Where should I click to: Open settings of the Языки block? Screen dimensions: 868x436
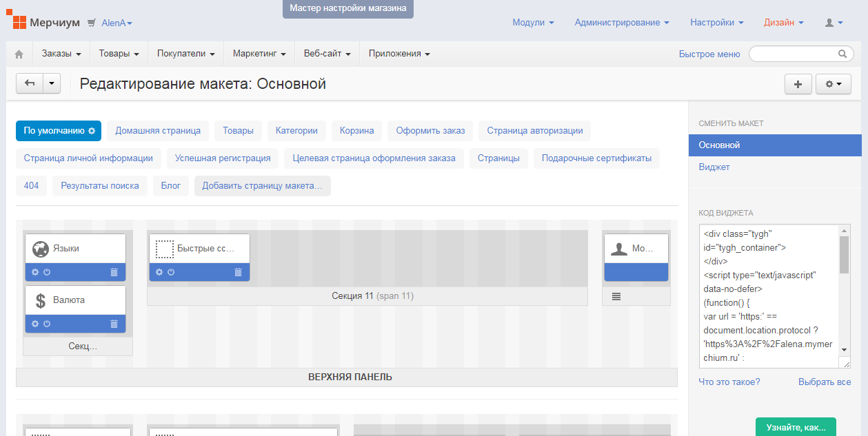coord(35,272)
